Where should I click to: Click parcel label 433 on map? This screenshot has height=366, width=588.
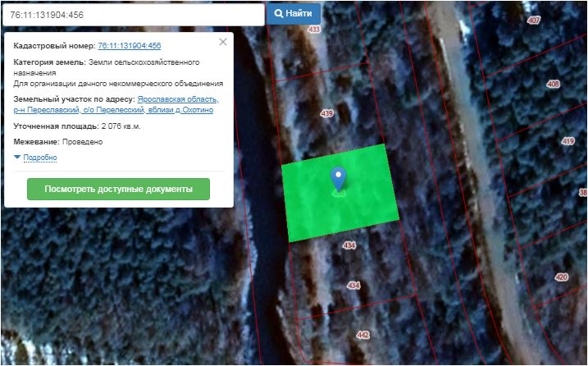(x=314, y=30)
